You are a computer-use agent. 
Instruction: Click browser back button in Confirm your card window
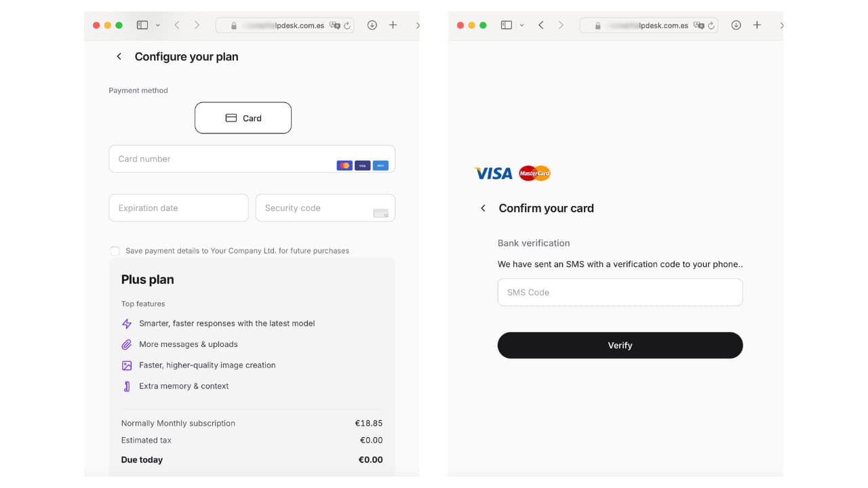coord(540,25)
